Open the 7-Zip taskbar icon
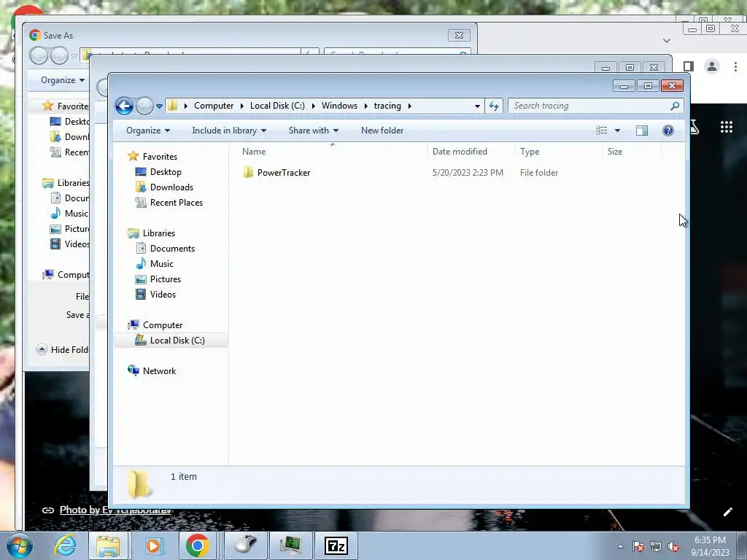The height and width of the screenshot is (560, 747). point(336,545)
